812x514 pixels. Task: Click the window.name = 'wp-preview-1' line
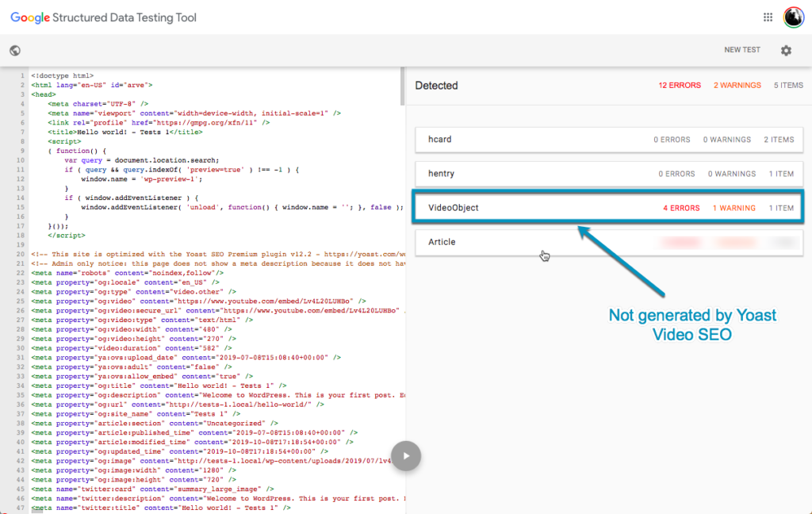pyautogui.click(x=142, y=178)
